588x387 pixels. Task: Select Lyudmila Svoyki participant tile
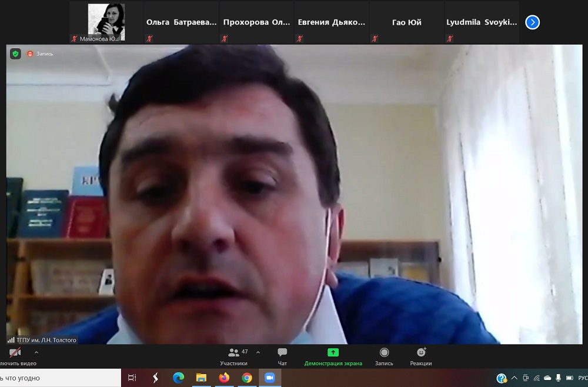click(482, 22)
